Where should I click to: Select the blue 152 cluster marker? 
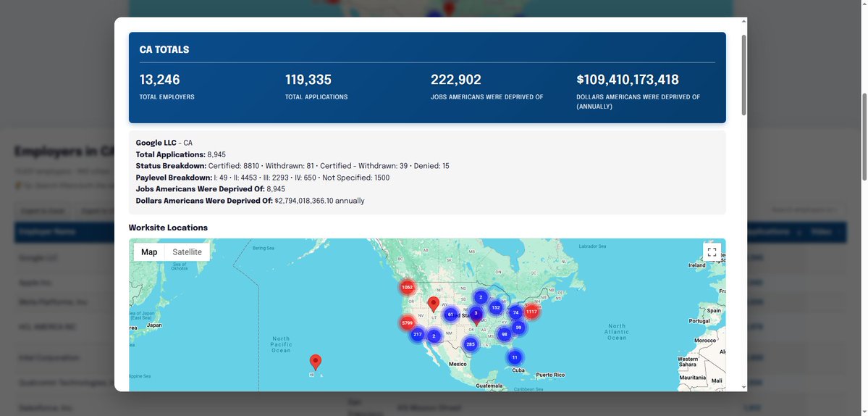[496, 307]
